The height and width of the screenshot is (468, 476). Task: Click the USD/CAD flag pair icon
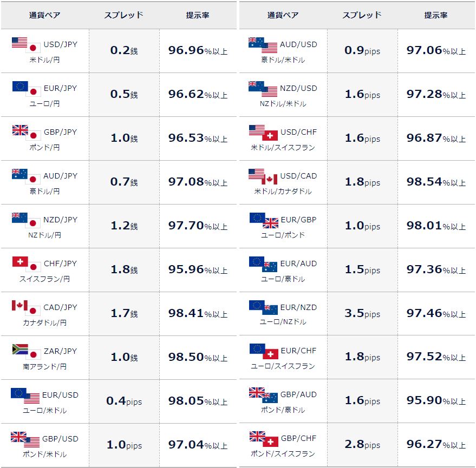(263, 176)
